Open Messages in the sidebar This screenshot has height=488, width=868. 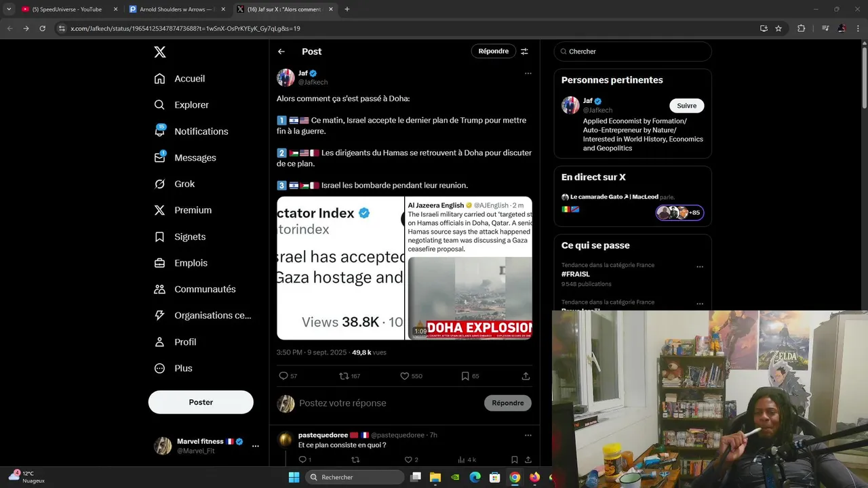point(185,158)
